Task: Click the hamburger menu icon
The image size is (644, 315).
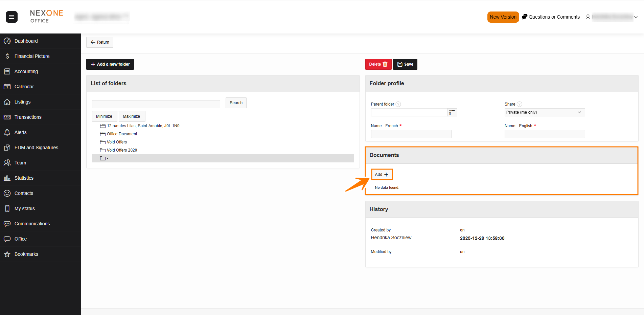Action: click(11, 17)
